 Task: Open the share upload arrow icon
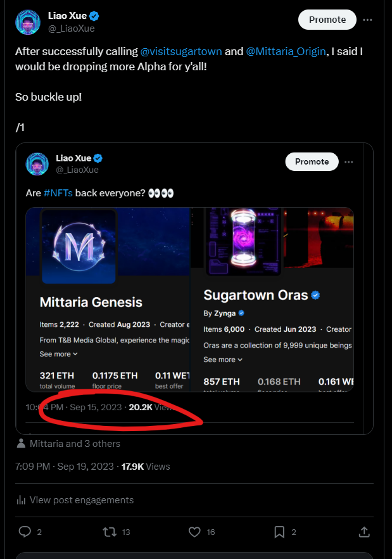(364, 532)
